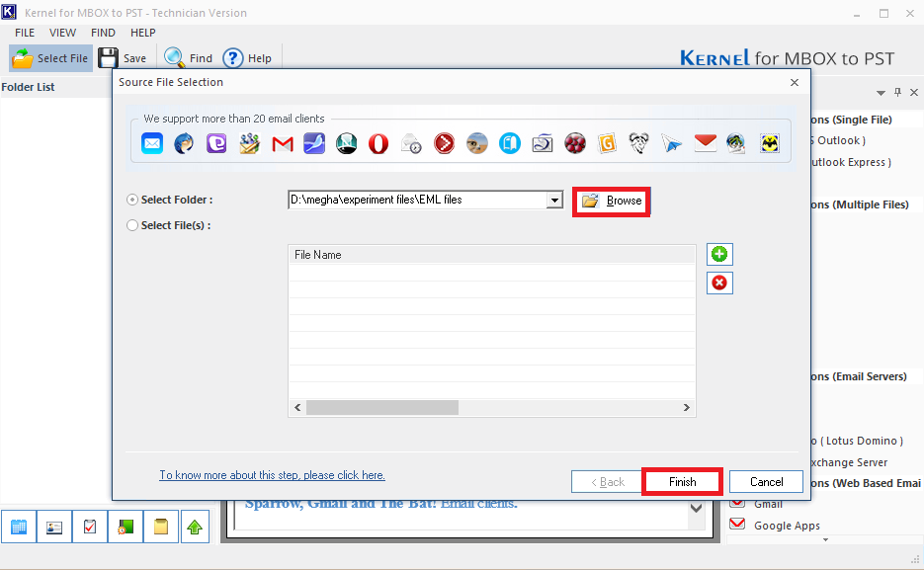
Task: Expand right panel bottom down arrow
Action: pyautogui.click(x=825, y=539)
